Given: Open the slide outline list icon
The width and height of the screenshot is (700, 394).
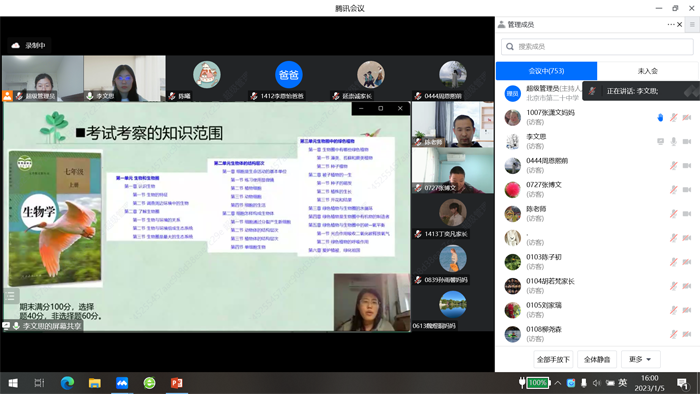Looking at the screenshot, I should tap(11, 295).
